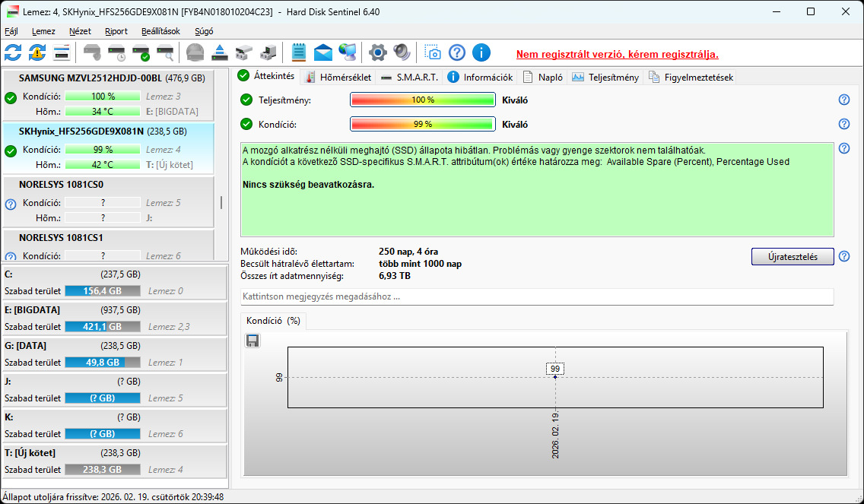Click the disk list scrollbar handle

point(221,203)
